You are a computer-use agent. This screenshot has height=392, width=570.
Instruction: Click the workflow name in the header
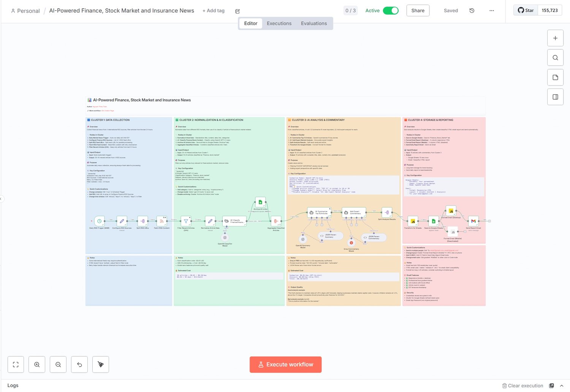coord(122,11)
